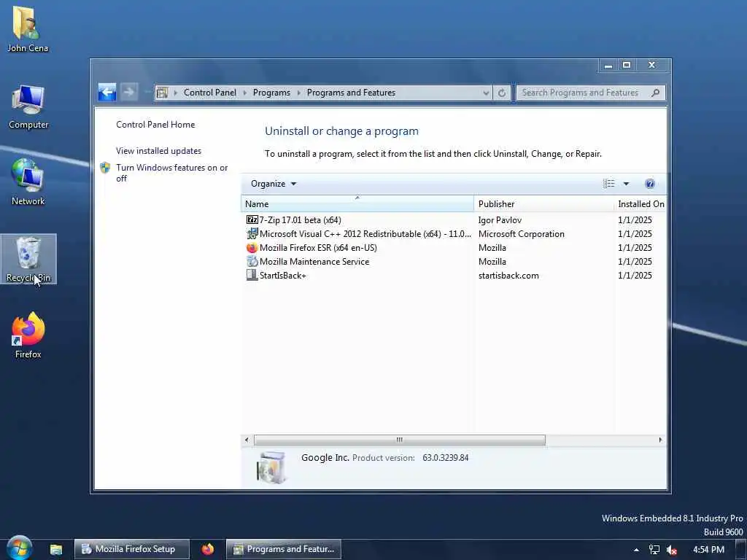Image resolution: width=747 pixels, height=560 pixels.
Task: Open File Explorer from the taskbar
Action: (56, 549)
